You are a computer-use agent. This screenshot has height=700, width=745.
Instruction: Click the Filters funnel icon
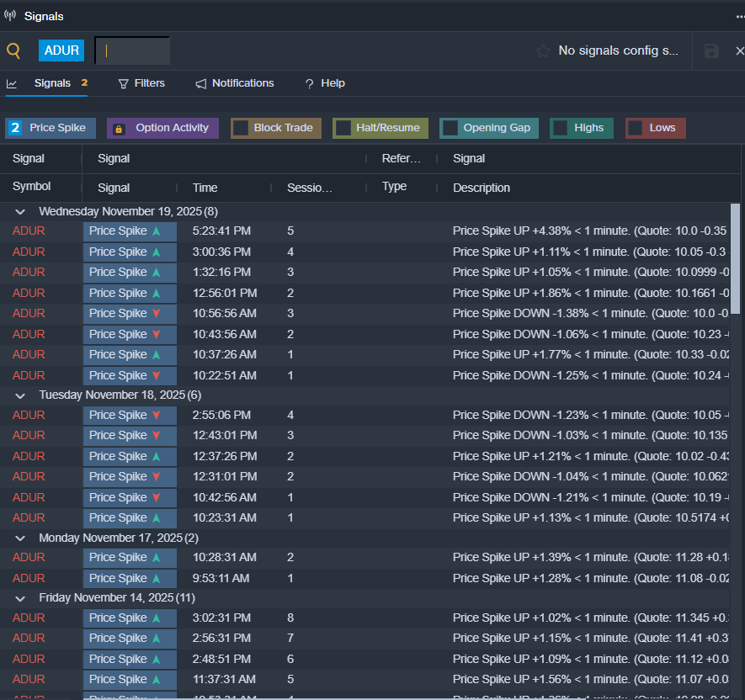point(124,84)
